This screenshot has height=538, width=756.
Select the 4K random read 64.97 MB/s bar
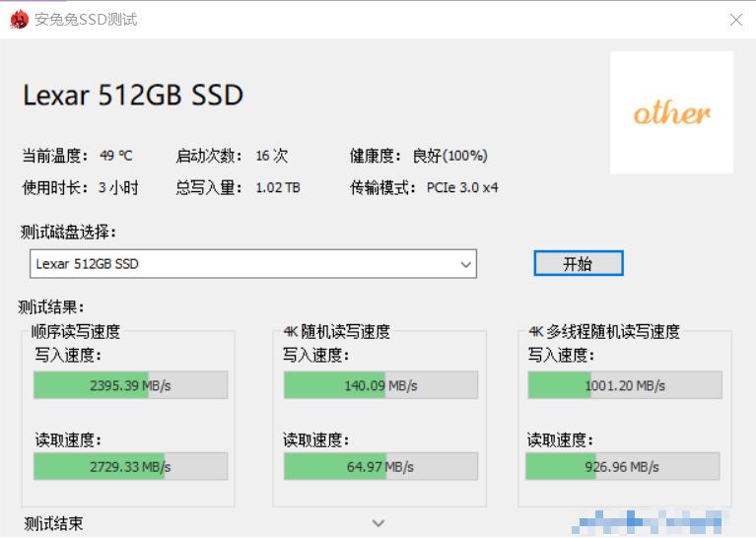(380, 466)
